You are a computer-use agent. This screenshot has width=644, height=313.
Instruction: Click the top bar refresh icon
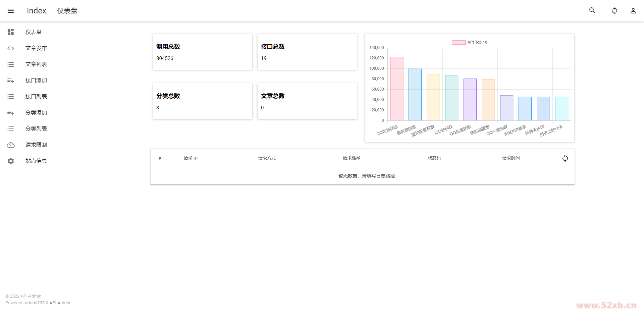pos(614,11)
